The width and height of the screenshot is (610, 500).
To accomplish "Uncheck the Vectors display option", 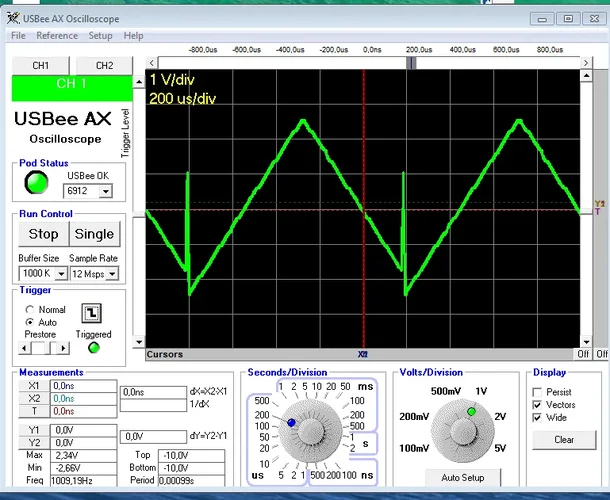I will pyautogui.click(x=538, y=405).
